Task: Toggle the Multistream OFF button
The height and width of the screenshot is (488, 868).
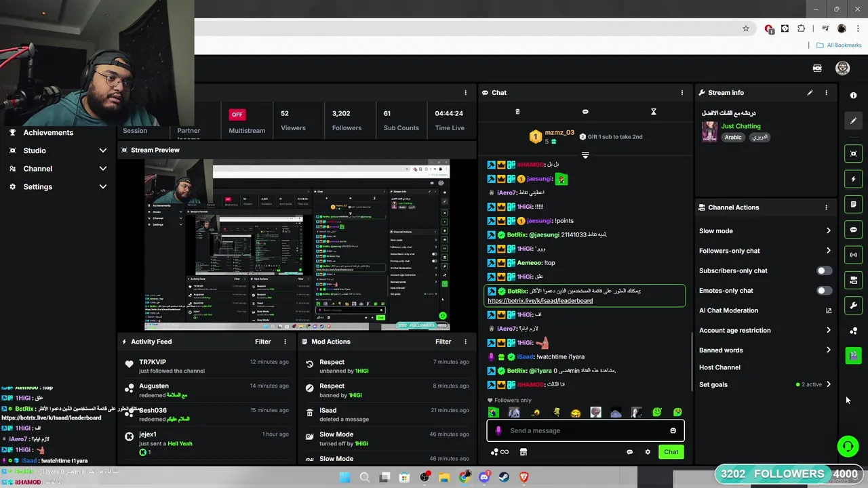Action: click(236, 115)
